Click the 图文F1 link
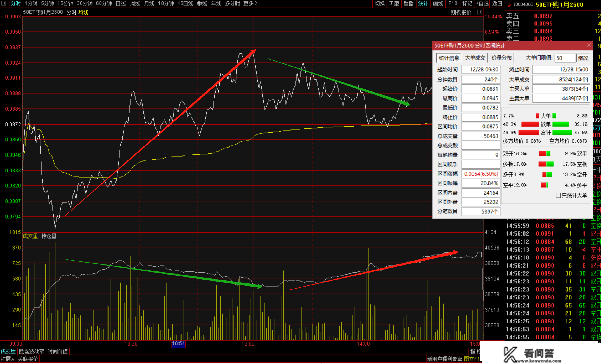Image resolution: width=601 pixels, height=364 pixels. [x=472, y=359]
